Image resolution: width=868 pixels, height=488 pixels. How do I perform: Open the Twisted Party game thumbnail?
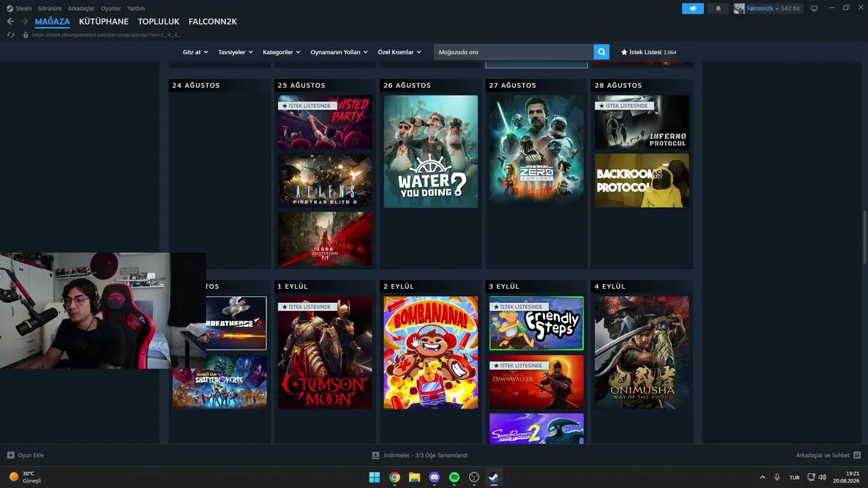pos(325,122)
